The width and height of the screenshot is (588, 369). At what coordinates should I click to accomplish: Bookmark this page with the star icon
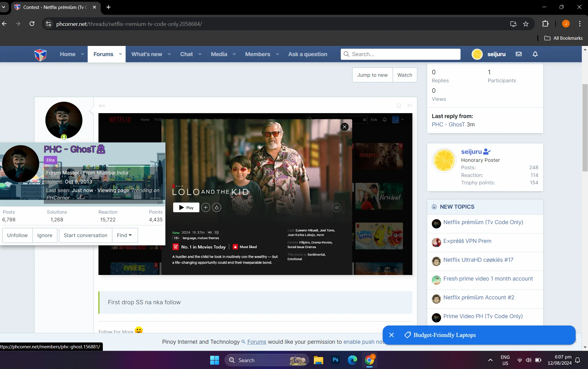tap(526, 24)
